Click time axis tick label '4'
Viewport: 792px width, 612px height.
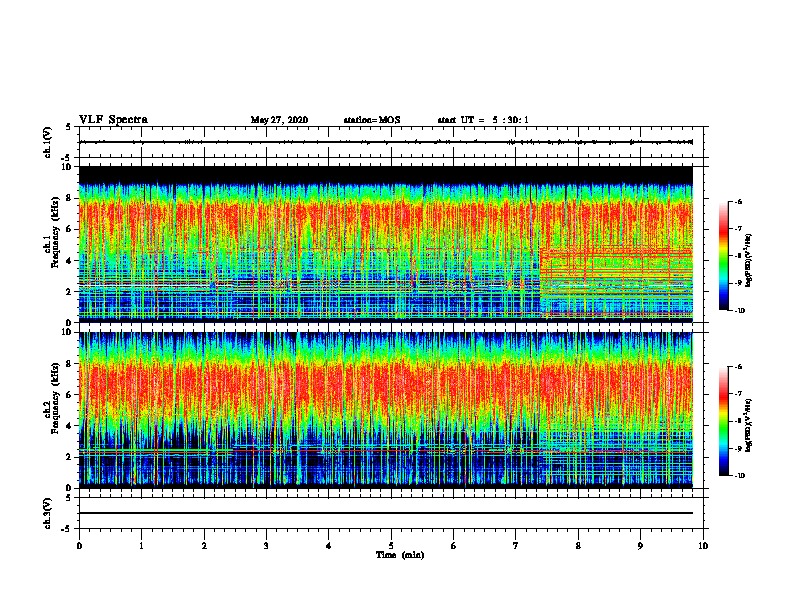tap(329, 546)
